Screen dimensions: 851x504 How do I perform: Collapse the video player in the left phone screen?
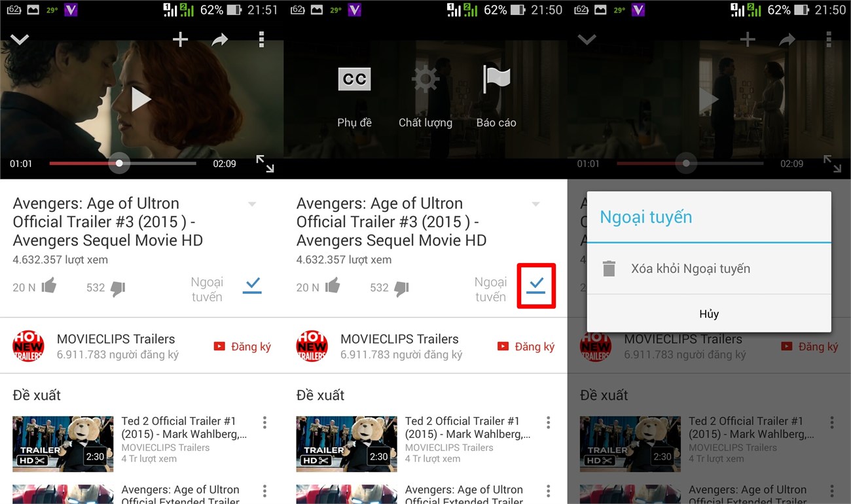[20, 39]
